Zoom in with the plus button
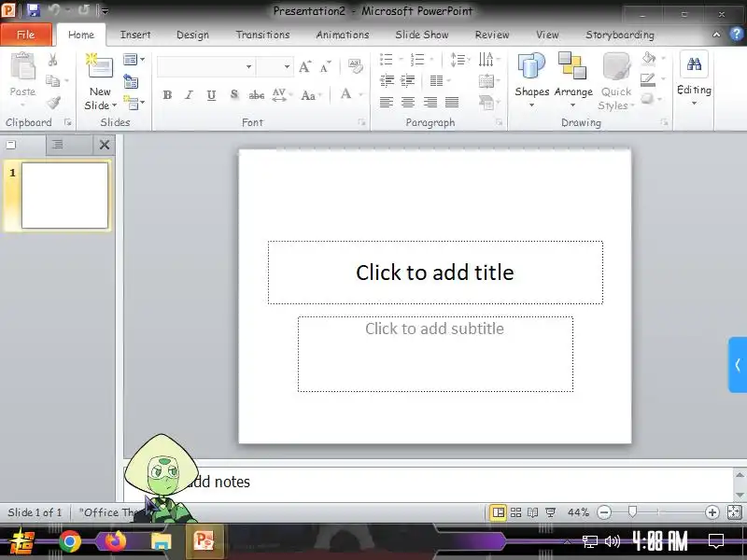 712,512
